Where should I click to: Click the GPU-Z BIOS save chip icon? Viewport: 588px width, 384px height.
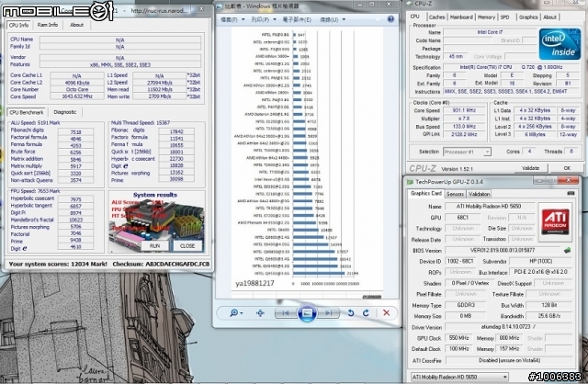(567, 250)
